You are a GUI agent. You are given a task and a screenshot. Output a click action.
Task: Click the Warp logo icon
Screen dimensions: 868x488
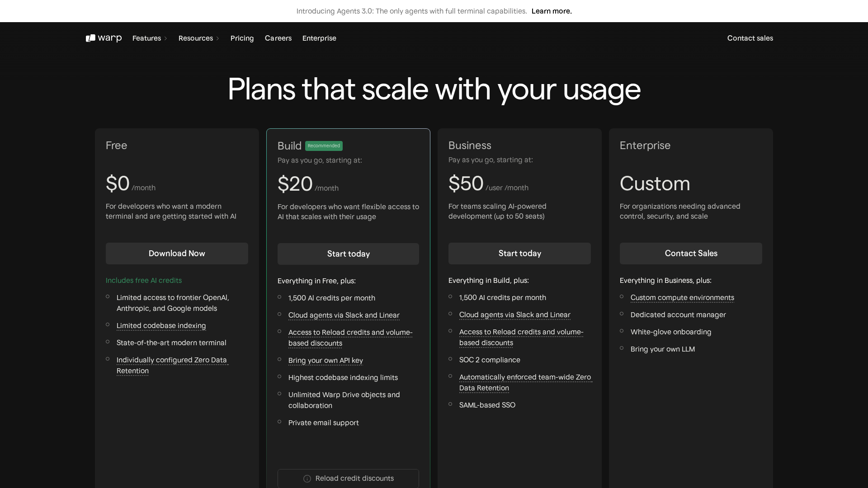(x=90, y=38)
